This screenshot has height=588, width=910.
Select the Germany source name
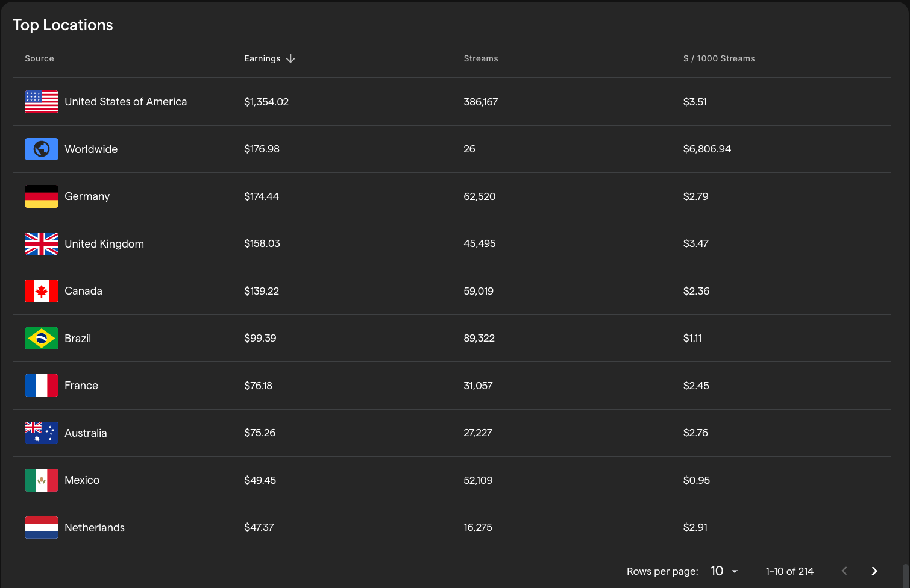point(87,196)
